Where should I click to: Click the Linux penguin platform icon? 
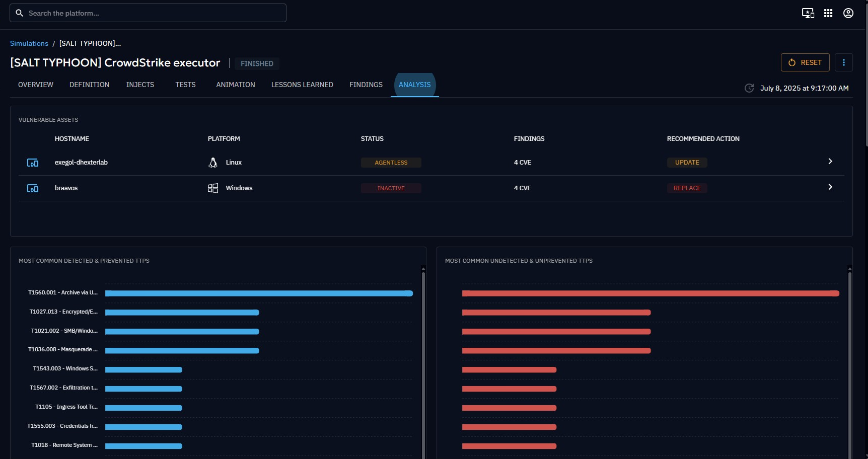coord(213,163)
